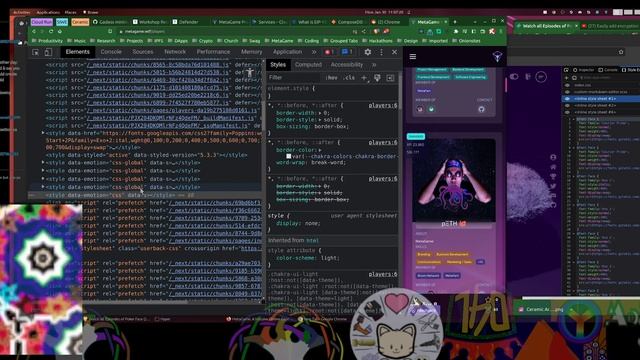The height and width of the screenshot is (360, 640).
Task: Expand the fonts.googleapis style node
Action: 43,133
